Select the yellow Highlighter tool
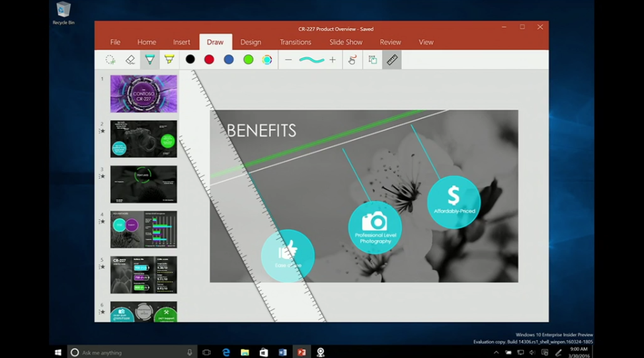The width and height of the screenshot is (644, 358). 169,60
